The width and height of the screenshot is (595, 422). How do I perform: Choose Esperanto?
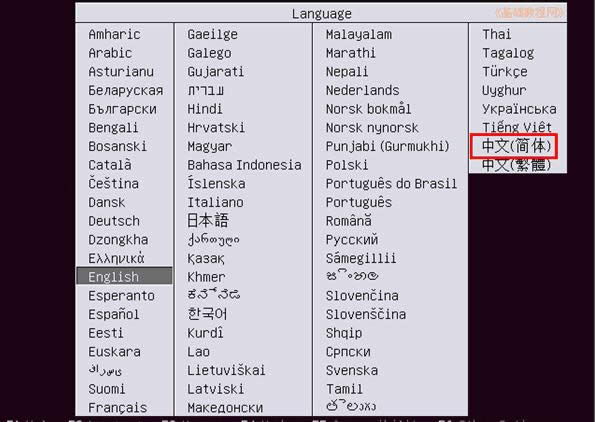point(121,296)
